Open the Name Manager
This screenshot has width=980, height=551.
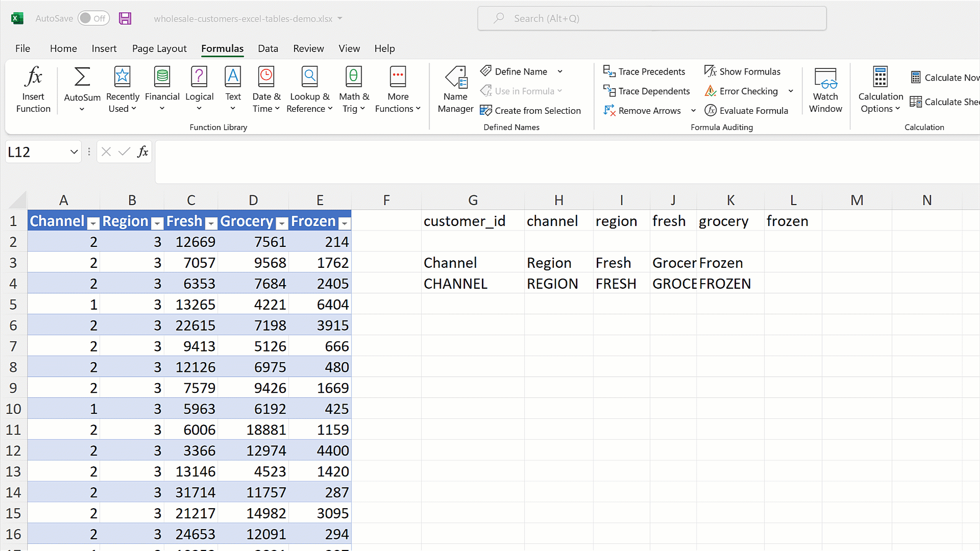455,89
